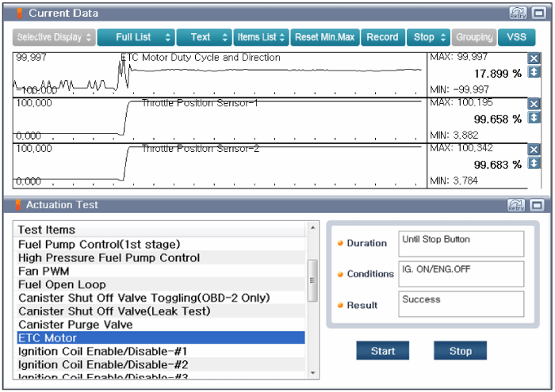The width and height of the screenshot is (555, 392).
Task: Maximize the Current Data panel
Action: (538, 13)
